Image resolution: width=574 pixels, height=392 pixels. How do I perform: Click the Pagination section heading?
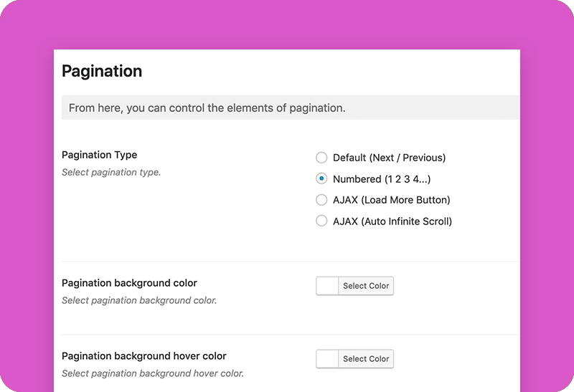[x=102, y=72]
